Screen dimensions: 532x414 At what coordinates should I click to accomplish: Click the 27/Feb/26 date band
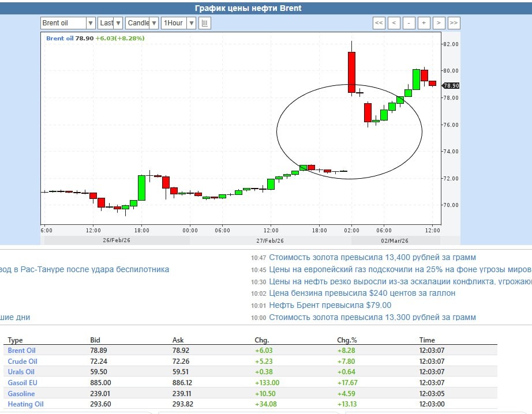[270, 240]
